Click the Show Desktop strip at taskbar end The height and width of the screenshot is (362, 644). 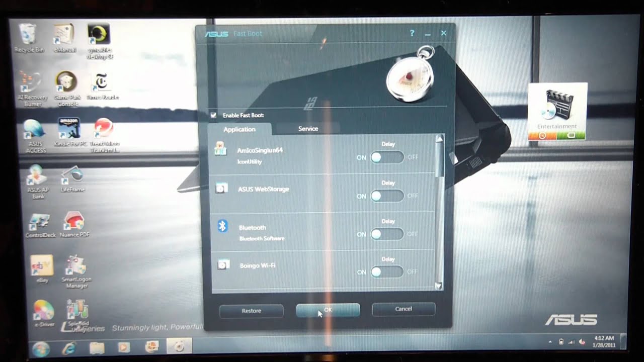coord(623,342)
